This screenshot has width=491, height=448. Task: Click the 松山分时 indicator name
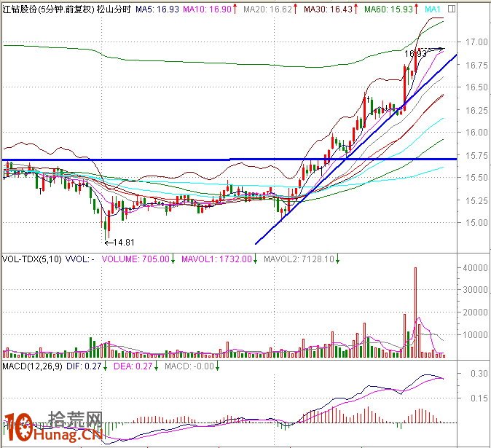tap(114, 9)
